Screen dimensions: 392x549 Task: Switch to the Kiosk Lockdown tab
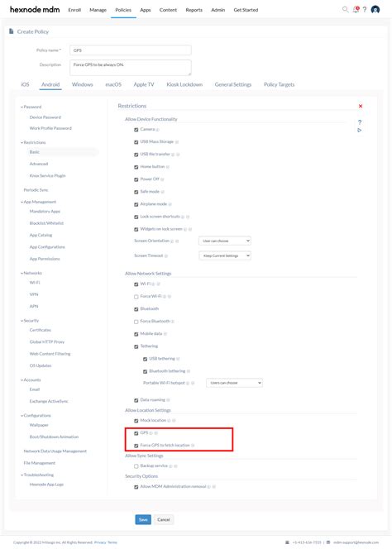[184, 84]
